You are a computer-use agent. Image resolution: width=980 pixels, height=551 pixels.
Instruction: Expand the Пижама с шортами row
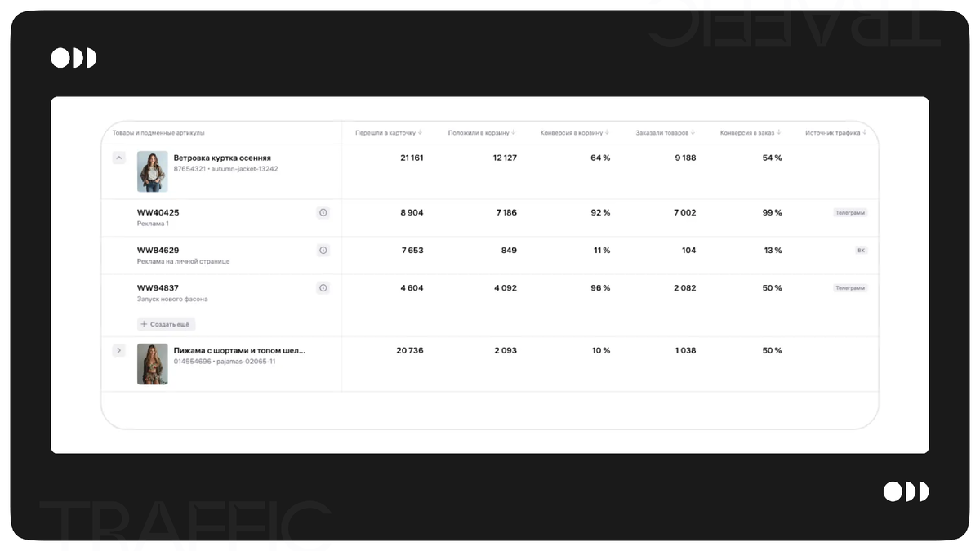[x=119, y=350]
